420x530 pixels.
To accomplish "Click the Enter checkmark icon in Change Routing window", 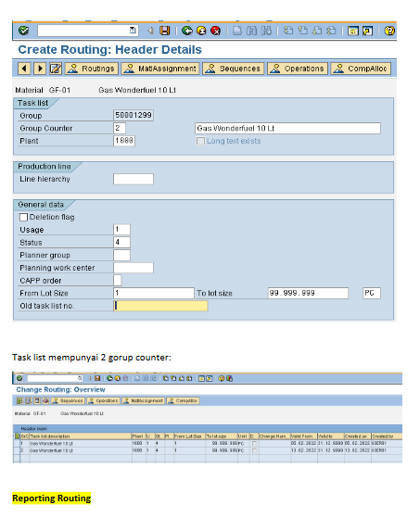I will click(x=19, y=378).
